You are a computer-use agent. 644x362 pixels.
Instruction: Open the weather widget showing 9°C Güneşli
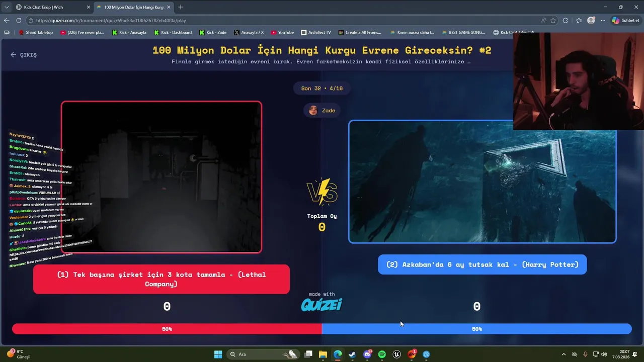click(19, 354)
